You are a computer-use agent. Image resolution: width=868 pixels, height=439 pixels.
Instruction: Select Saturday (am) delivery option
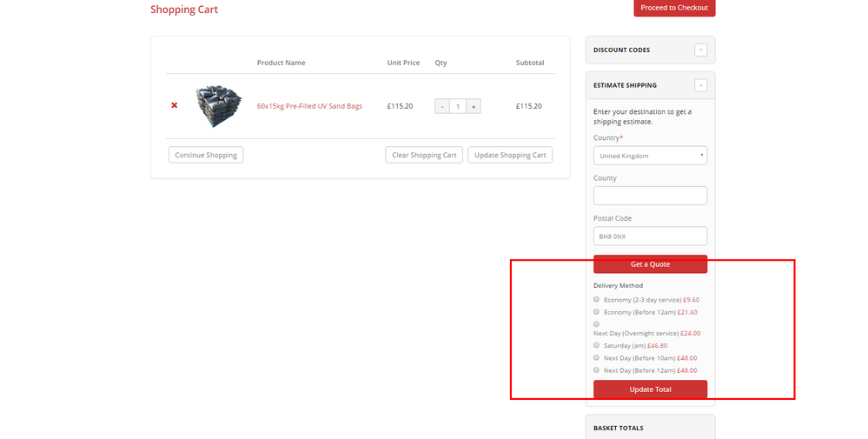(x=597, y=345)
